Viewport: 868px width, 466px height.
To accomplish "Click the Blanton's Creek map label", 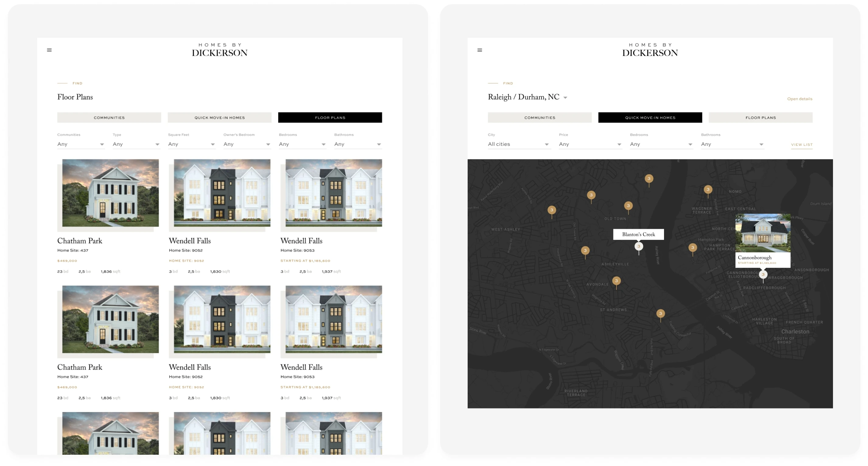I will coord(638,234).
